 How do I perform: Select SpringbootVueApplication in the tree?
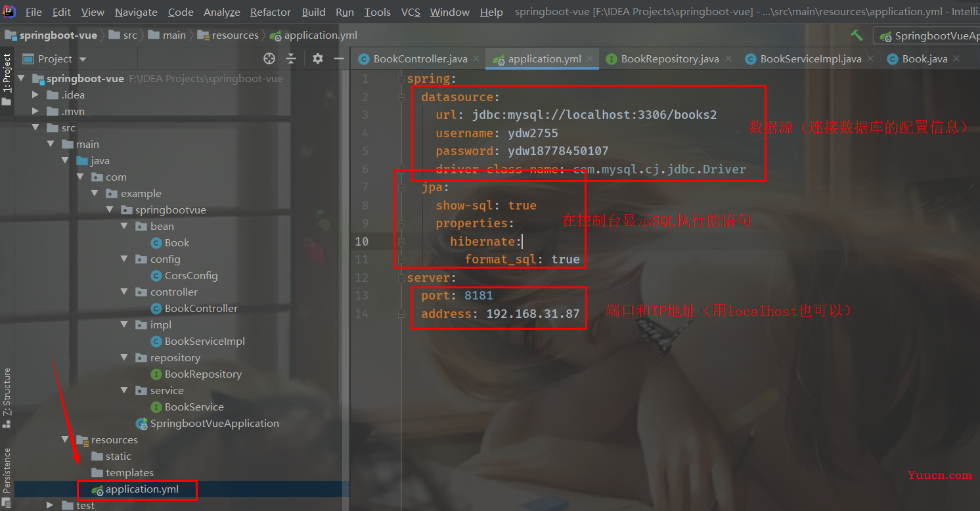(x=208, y=424)
